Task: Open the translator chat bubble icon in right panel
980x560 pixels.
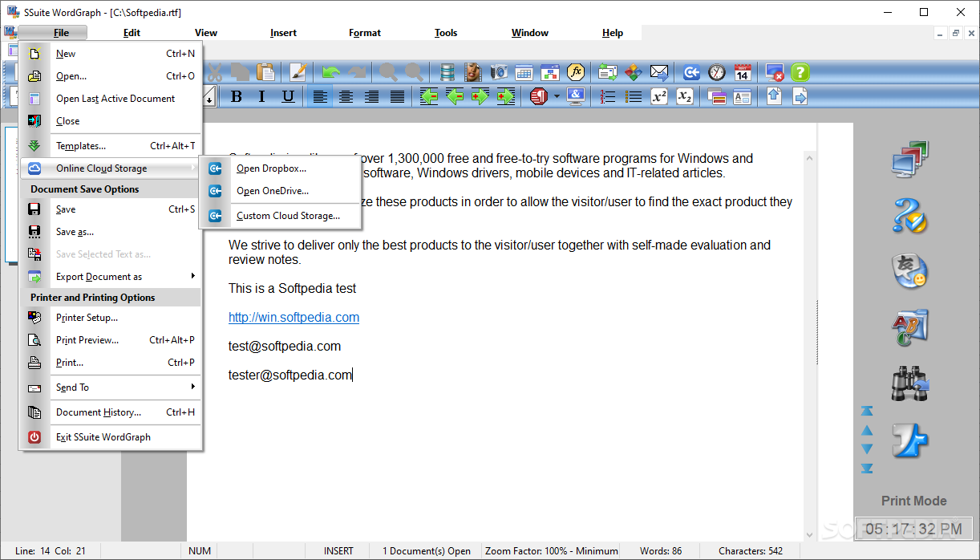Action: pyautogui.click(x=909, y=271)
